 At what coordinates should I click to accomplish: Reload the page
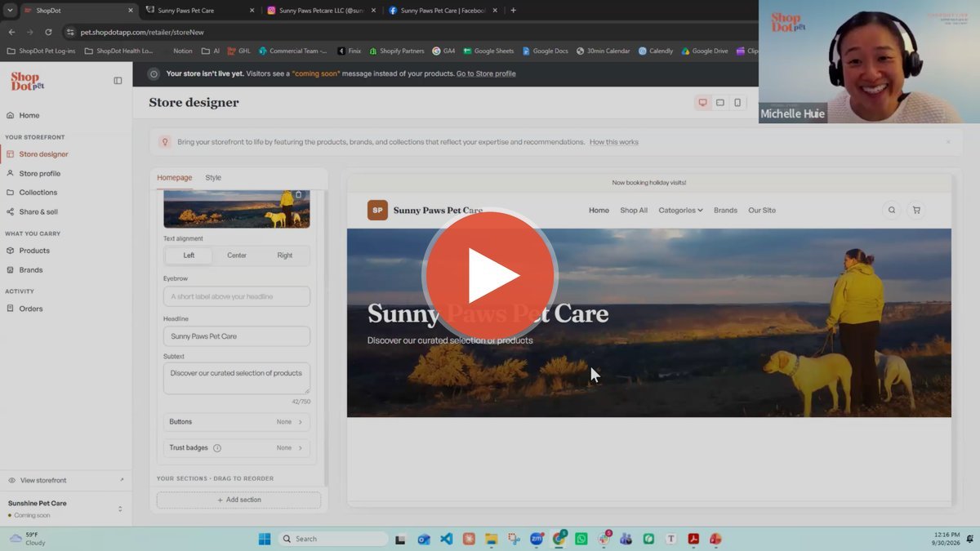[x=48, y=32]
